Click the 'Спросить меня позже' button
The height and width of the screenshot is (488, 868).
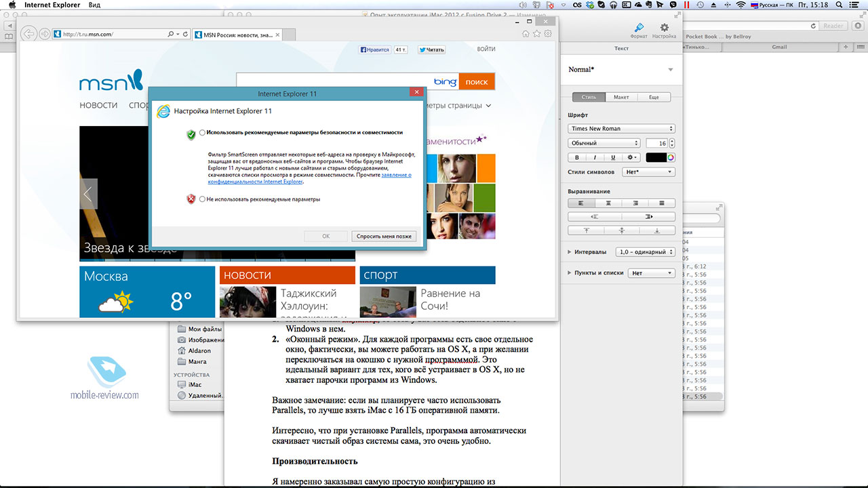384,236
